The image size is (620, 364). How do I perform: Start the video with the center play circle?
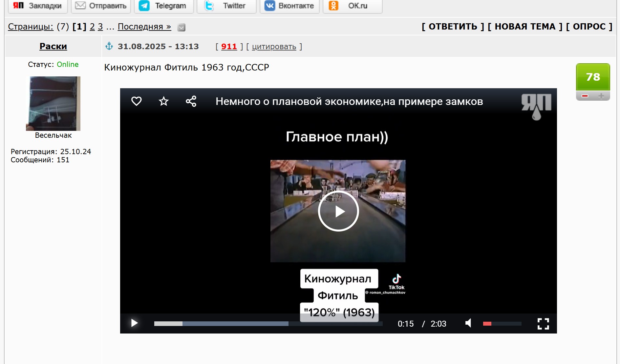coord(338,211)
